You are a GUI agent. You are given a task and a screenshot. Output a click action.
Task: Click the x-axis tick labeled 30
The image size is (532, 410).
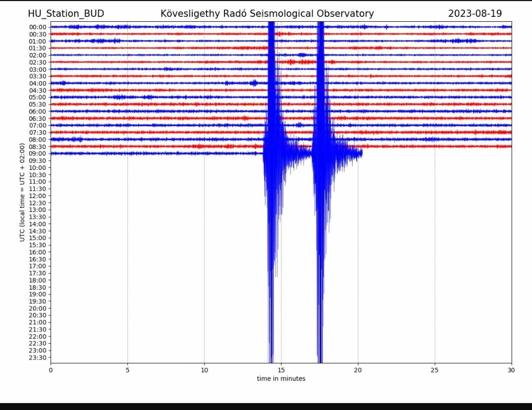(511, 370)
